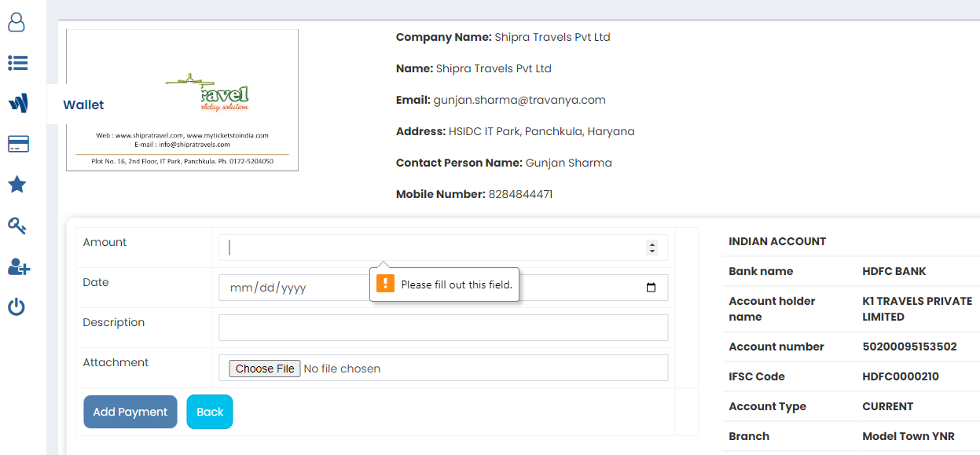Screen dimensions: 980x455
Task: Click the Shipra Travels company logo image
Action: click(x=182, y=100)
